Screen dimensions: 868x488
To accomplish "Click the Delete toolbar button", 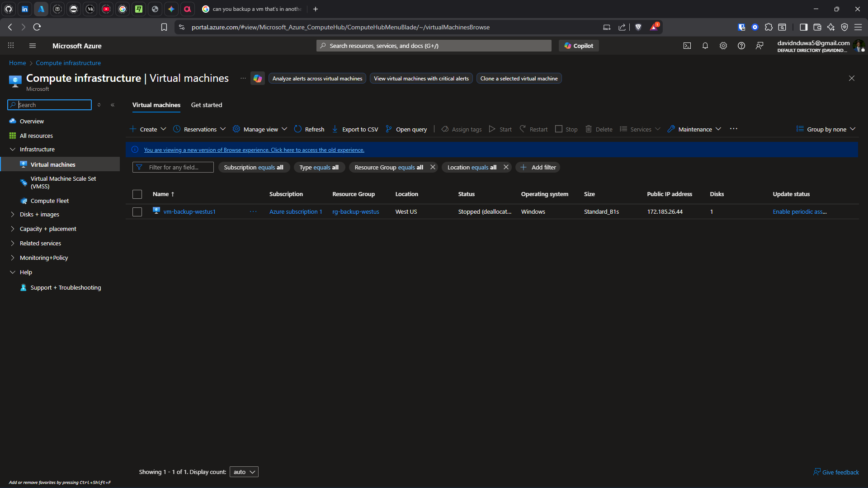I will coord(599,129).
